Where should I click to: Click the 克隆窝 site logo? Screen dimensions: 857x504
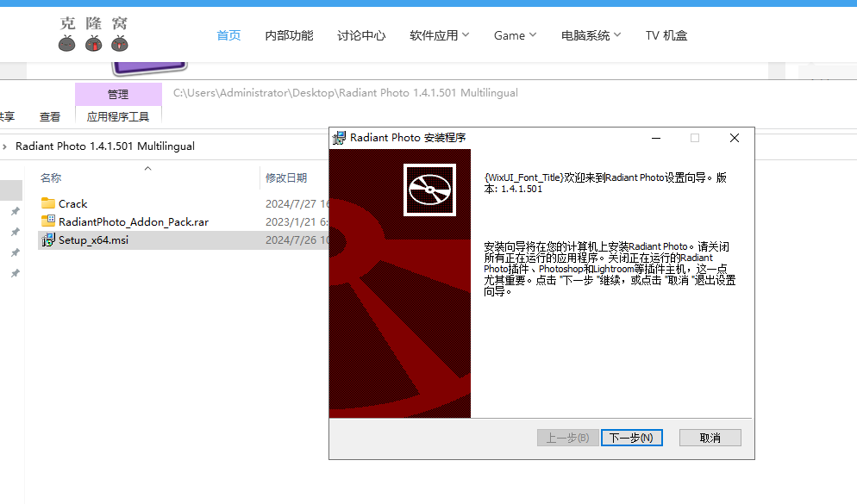coord(93,34)
